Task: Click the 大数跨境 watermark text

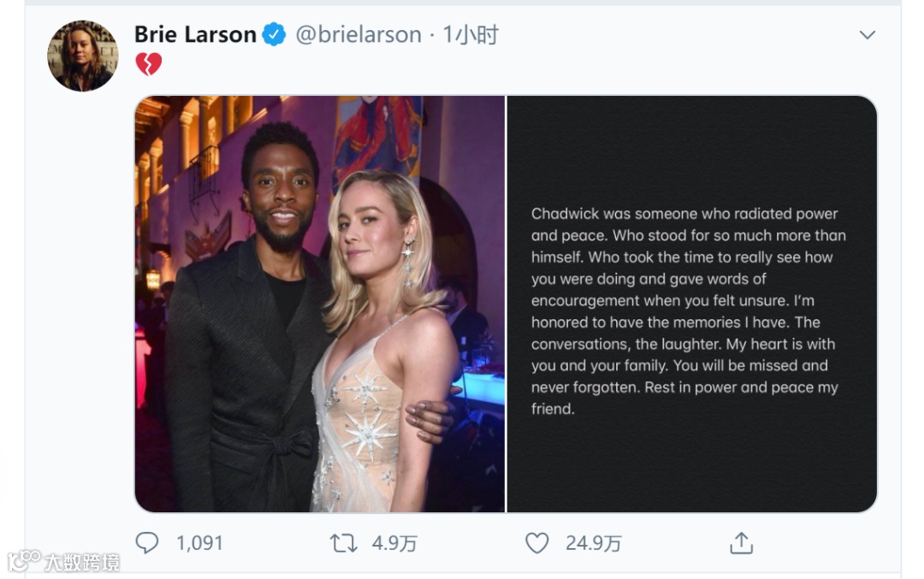Action: point(82,562)
